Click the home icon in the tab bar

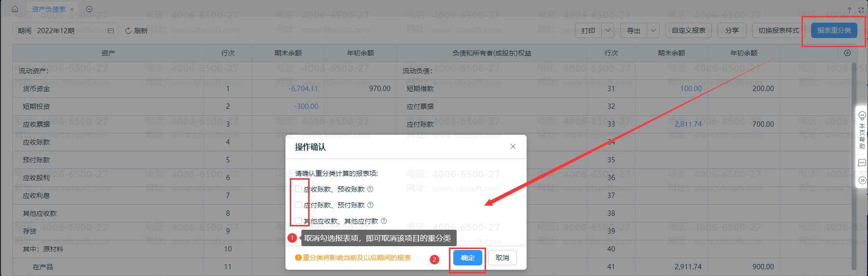[x=15, y=9]
